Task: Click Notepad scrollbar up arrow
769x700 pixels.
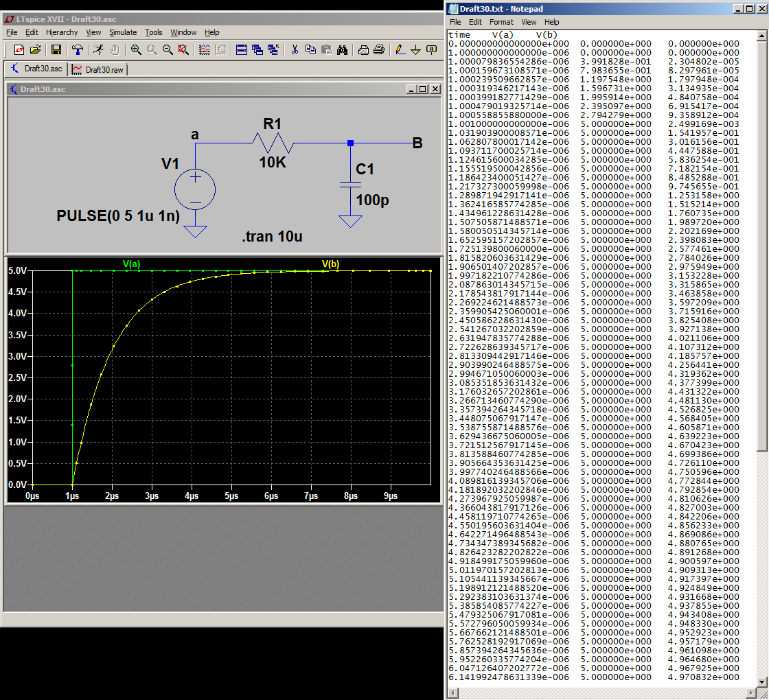Action: (x=762, y=36)
